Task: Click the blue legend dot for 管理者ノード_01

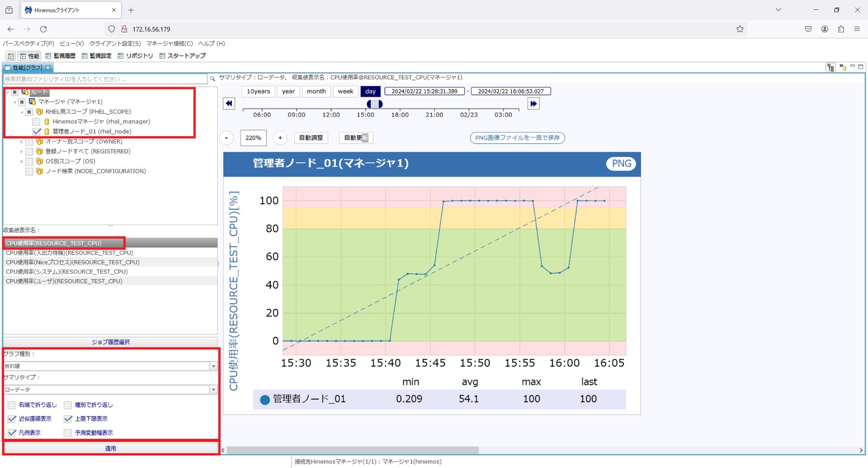Action: [x=265, y=399]
